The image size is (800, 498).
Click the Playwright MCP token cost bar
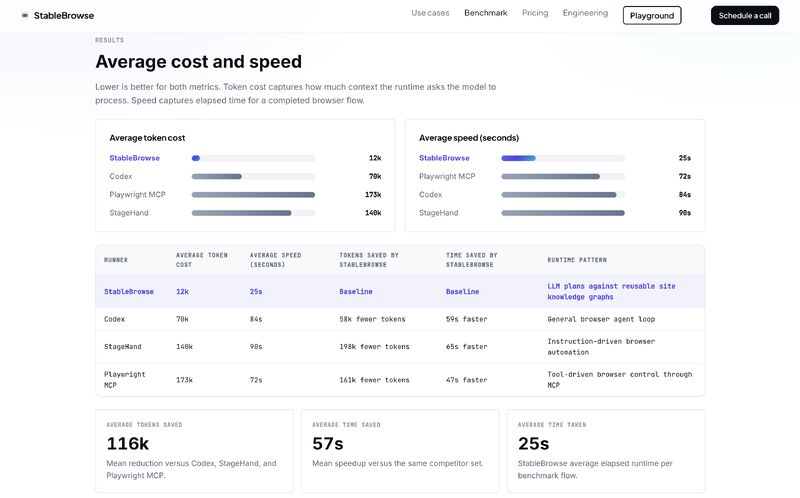click(x=254, y=195)
